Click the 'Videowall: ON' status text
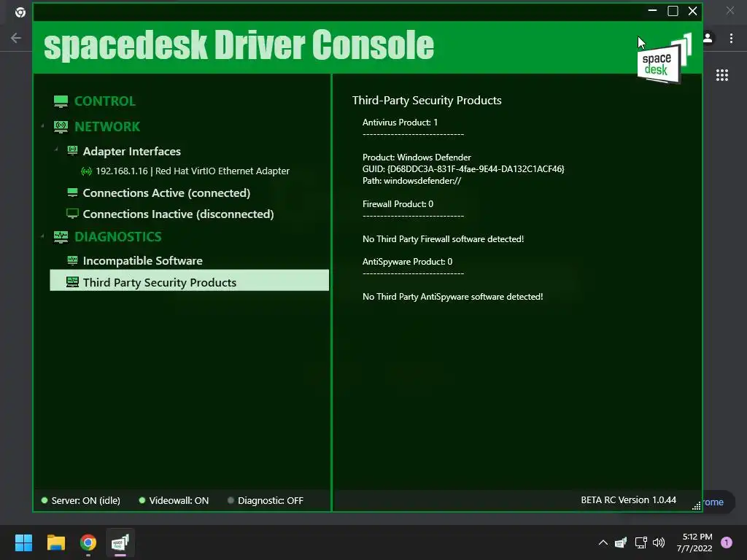This screenshot has width=747, height=560. (179, 500)
